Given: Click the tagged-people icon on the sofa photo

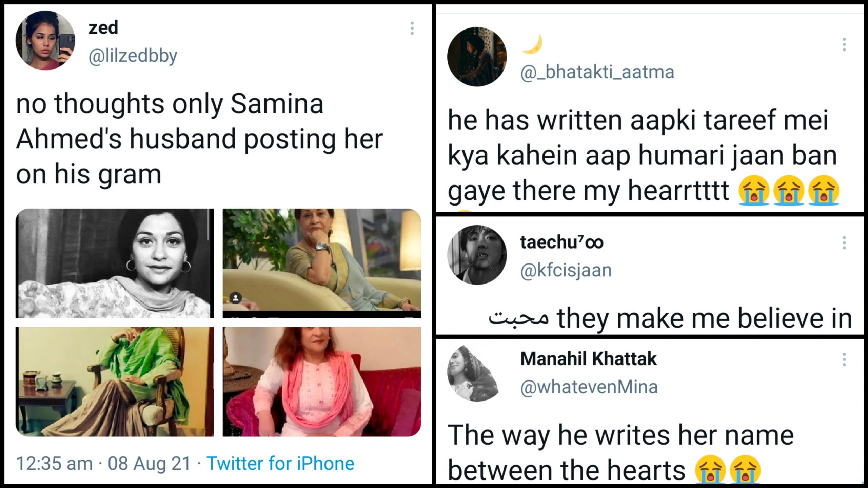Looking at the screenshot, I should tap(236, 298).
